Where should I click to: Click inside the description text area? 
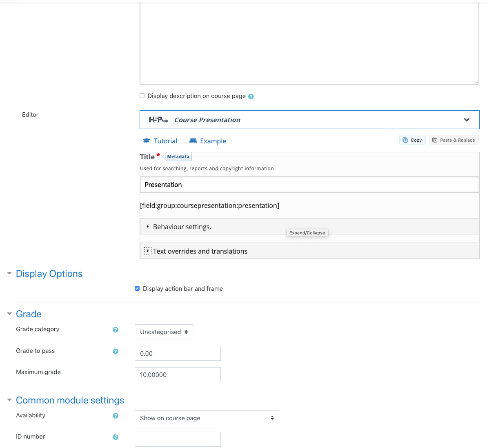309,44
